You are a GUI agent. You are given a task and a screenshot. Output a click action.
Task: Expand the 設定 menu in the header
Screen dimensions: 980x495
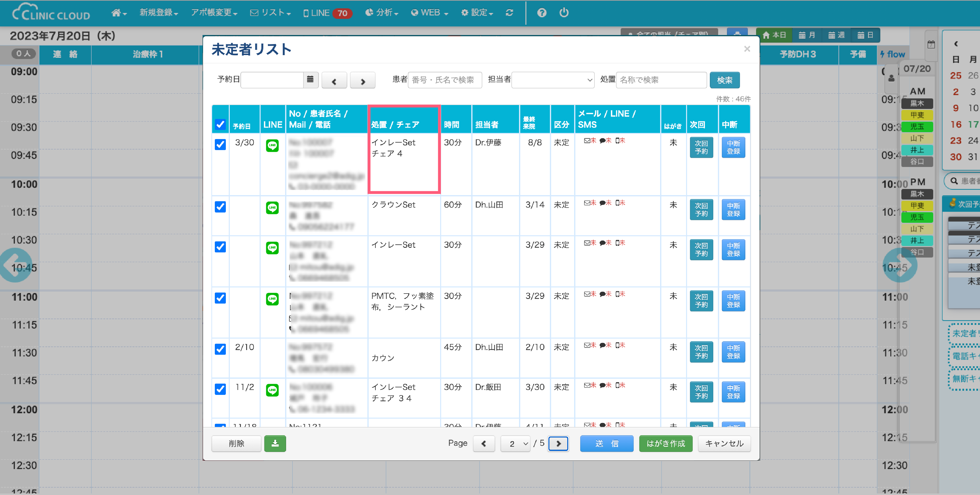click(477, 12)
